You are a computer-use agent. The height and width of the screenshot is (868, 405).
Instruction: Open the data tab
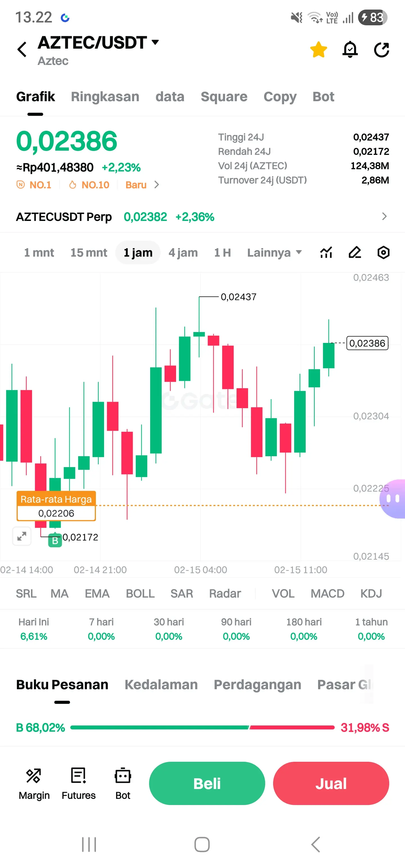(170, 97)
